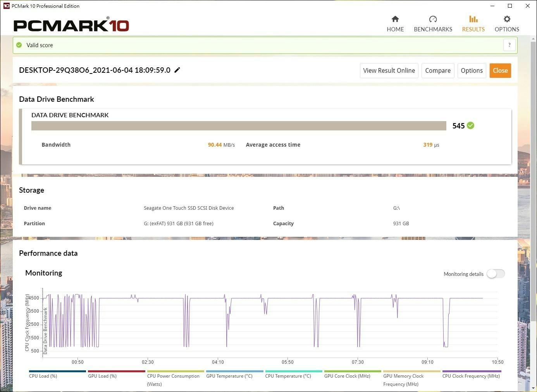
Task: Close the result with orange Close button
Action: [500, 70]
